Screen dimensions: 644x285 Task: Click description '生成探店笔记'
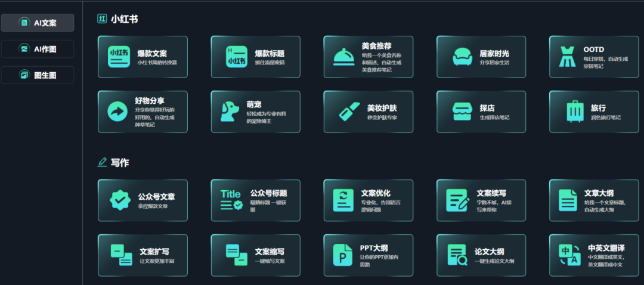point(494,117)
